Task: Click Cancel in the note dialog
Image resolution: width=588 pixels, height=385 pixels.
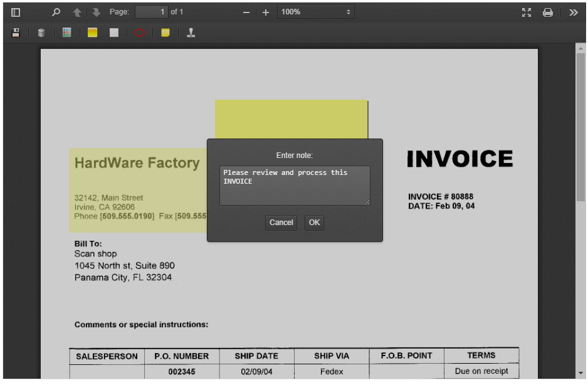Action: click(x=281, y=223)
